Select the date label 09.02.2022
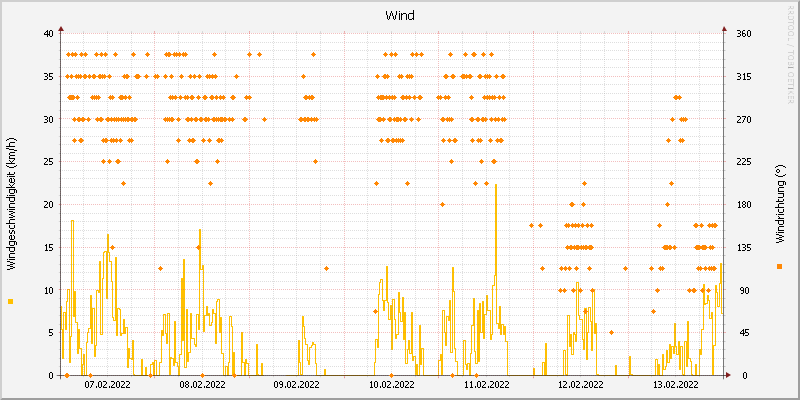Image resolution: width=800 pixels, height=400 pixels. click(297, 384)
